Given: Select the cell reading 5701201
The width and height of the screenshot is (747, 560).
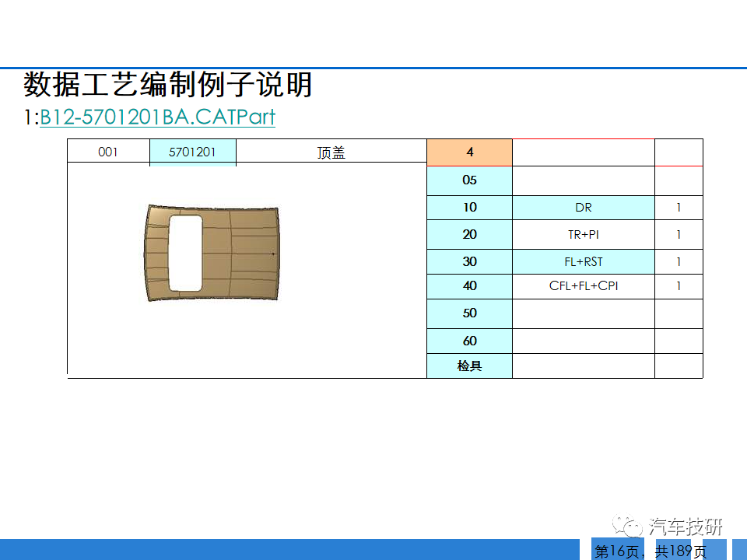Looking at the screenshot, I should pyautogui.click(x=192, y=152).
